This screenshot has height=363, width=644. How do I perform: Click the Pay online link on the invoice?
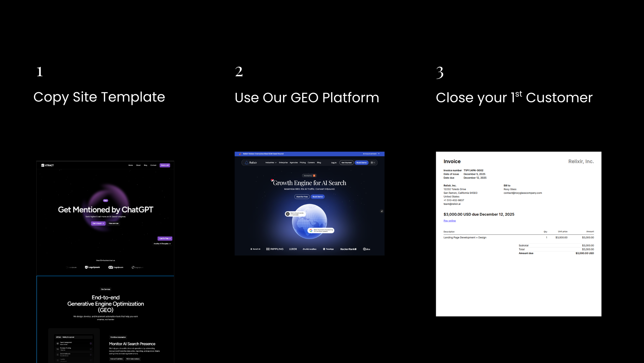pos(449,221)
